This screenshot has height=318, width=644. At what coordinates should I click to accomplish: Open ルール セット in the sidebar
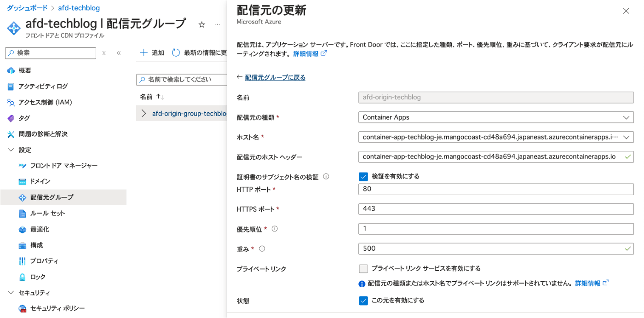click(x=47, y=214)
